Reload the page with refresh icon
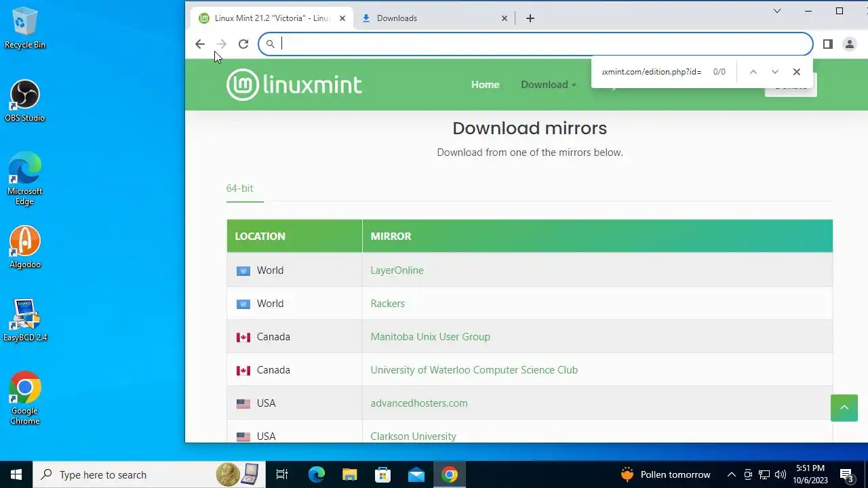Screen dimensions: 868x488 tap(243, 44)
